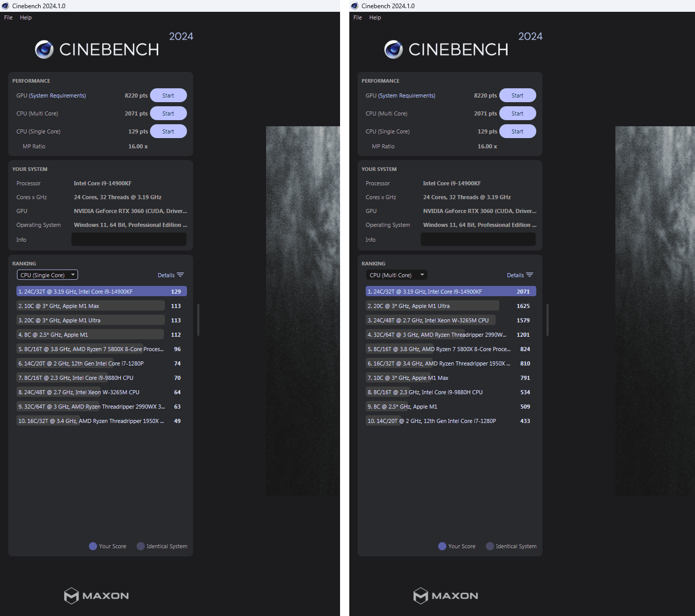The image size is (695, 616).
Task: Click the ranking list scrollbar in the right window
Action: tap(548, 320)
